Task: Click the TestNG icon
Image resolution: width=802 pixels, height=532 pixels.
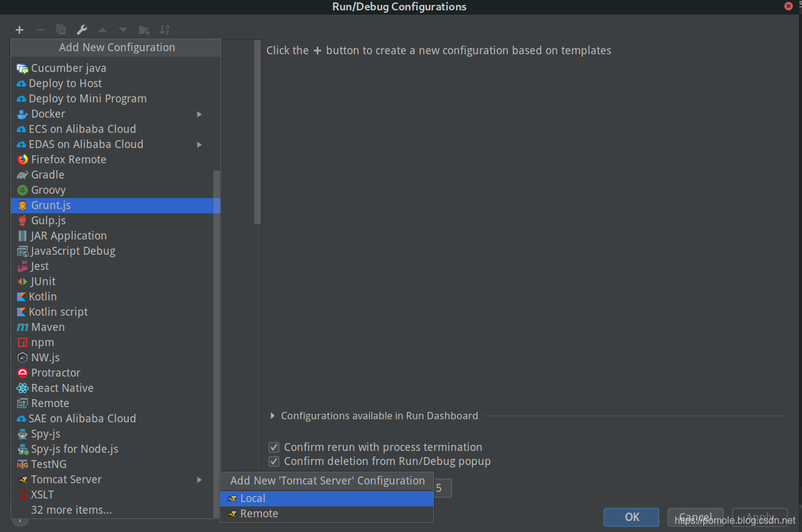Action: point(23,464)
